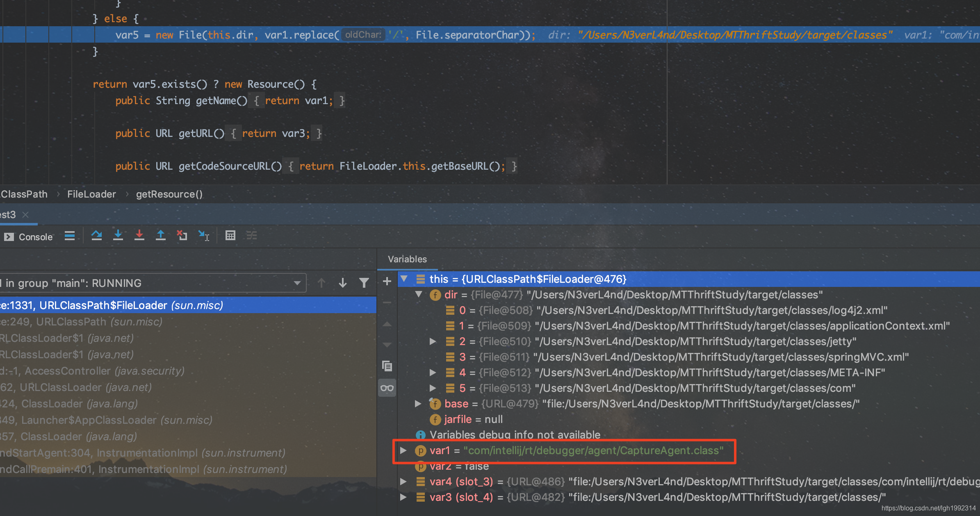
Task: Click getResource() breadcrumb item
Action: point(169,194)
